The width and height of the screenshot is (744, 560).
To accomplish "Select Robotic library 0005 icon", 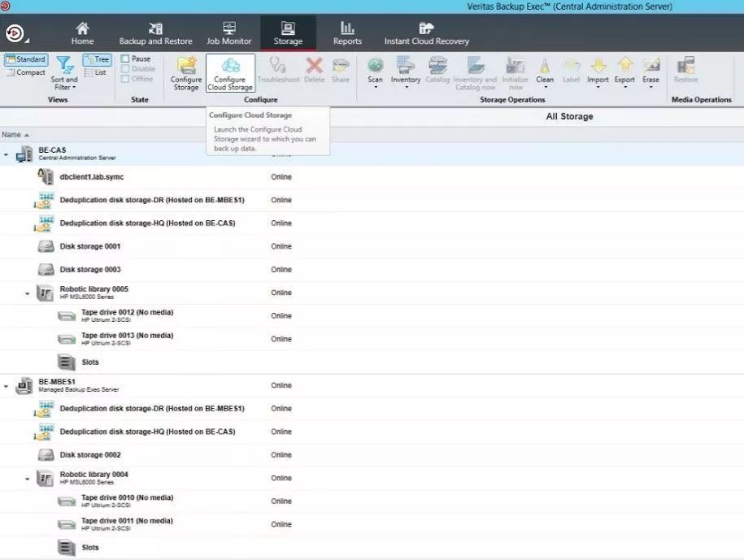I will 45,293.
